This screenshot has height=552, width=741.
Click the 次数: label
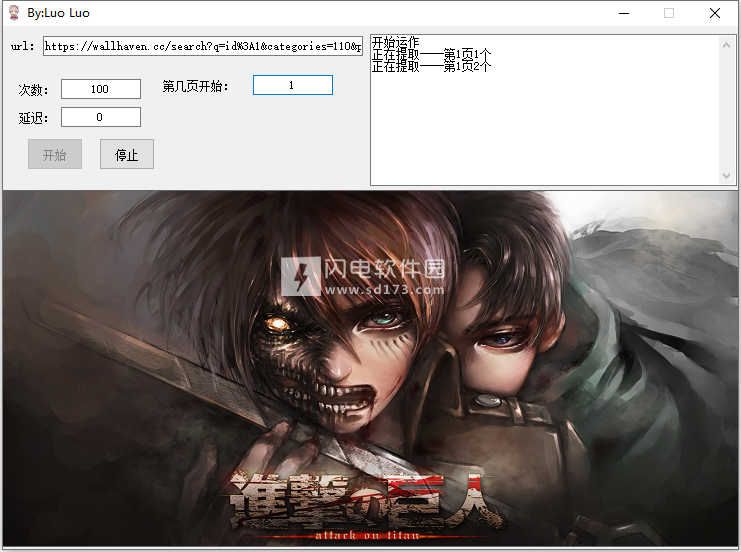[x=33, y=90]
